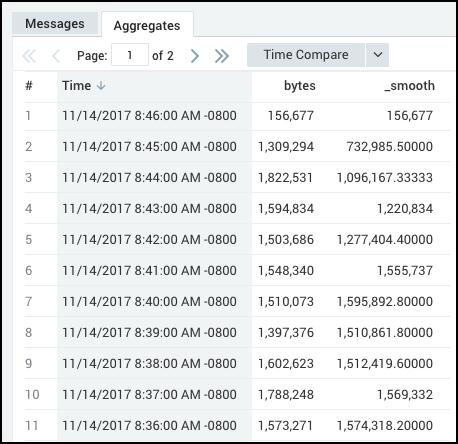The image size is (458, 444).
Task: Sort by the bytes column header
Action: pyautogui.click(x=300, y=86)
